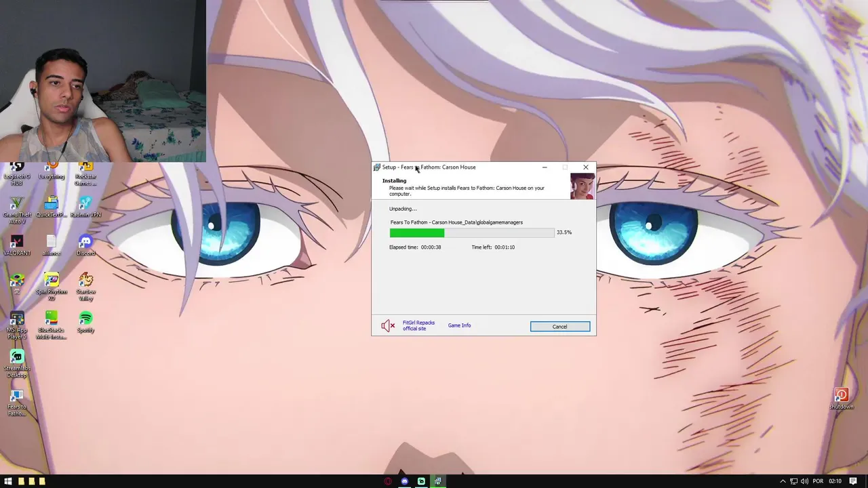Open the volume tray icon
The image size is (868, 488).
coord(806,481)
